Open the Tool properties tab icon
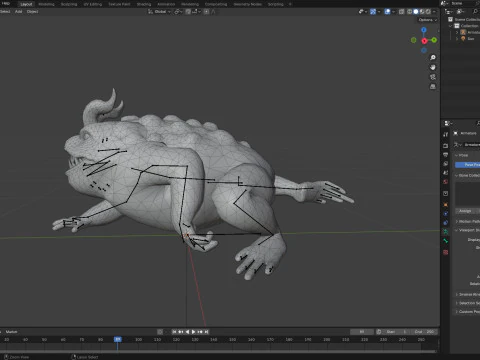This screenshot has height=360, width=480. click(x=446, y=135)
